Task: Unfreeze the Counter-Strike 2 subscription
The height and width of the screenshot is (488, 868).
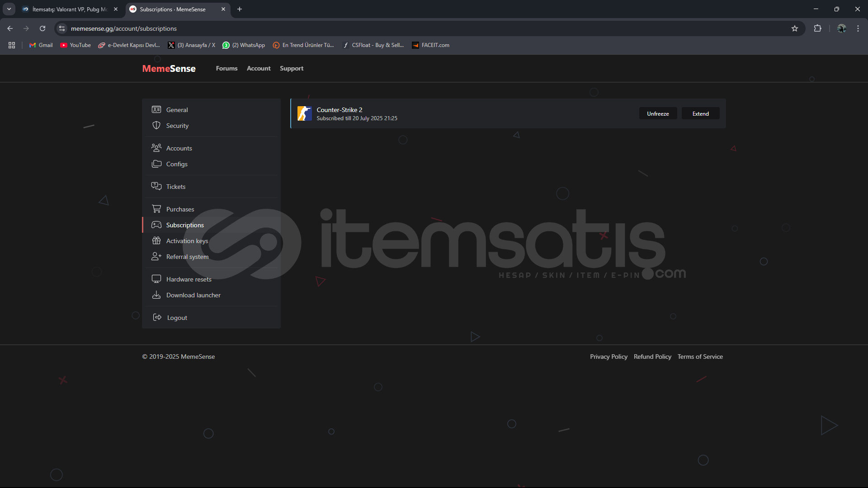Action: pos(658,113)
